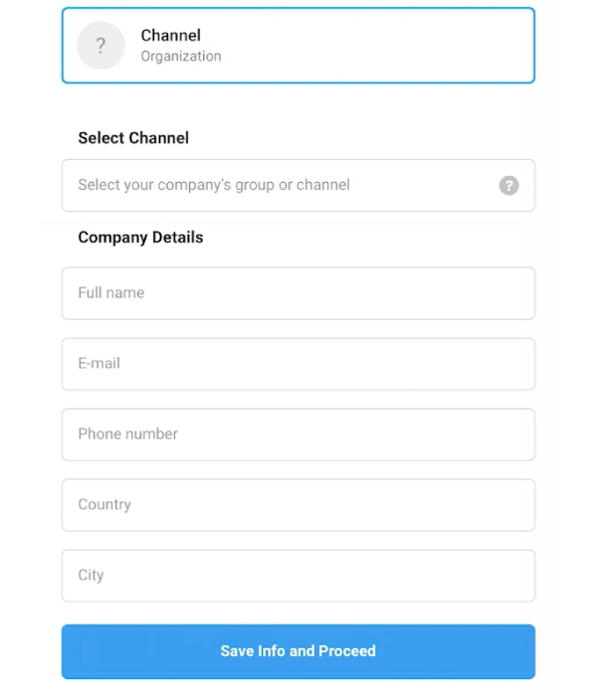Viewport: 597px width, 700px height.
Task: Activate the Phone number field
Action: 298,435
